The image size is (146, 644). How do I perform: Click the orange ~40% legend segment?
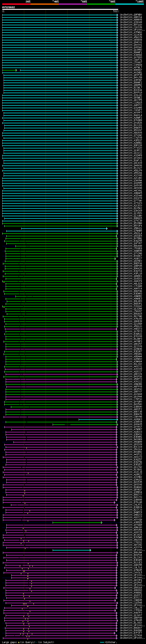click(x=45, y=4)
